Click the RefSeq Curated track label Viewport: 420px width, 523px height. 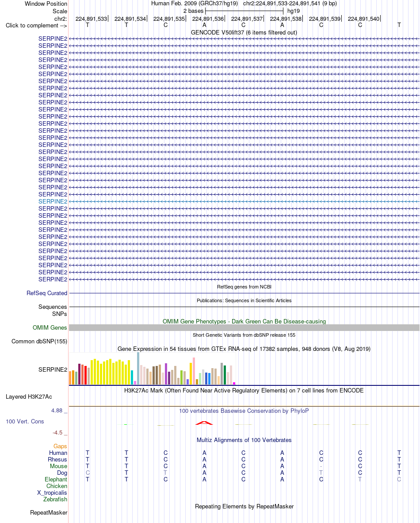pyautogui.click(x=47, y=293)
